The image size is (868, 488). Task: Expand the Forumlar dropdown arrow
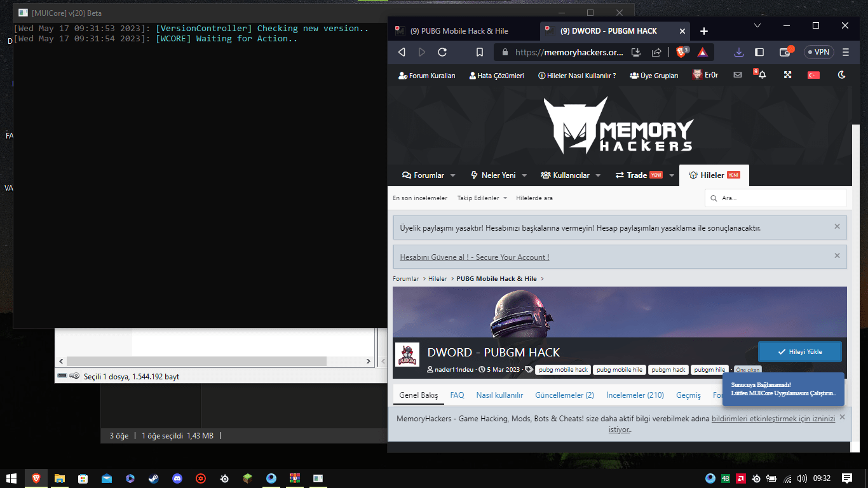[453, 175]
